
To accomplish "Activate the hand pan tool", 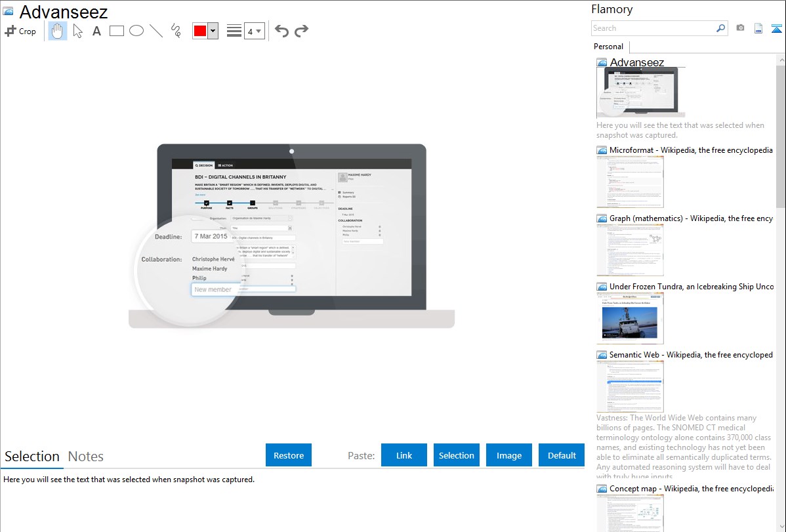I will 57,31.
